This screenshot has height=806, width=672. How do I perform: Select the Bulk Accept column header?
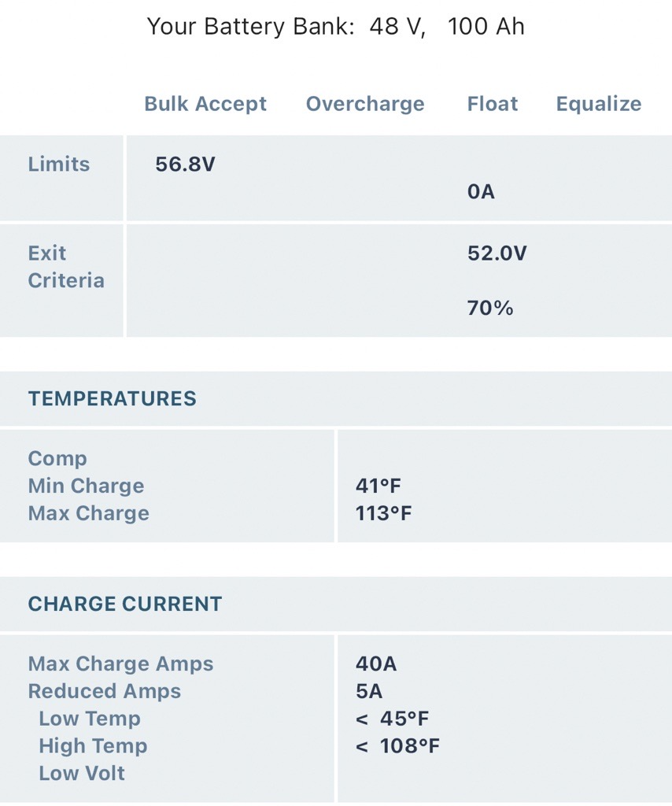[x=205, y=104]
